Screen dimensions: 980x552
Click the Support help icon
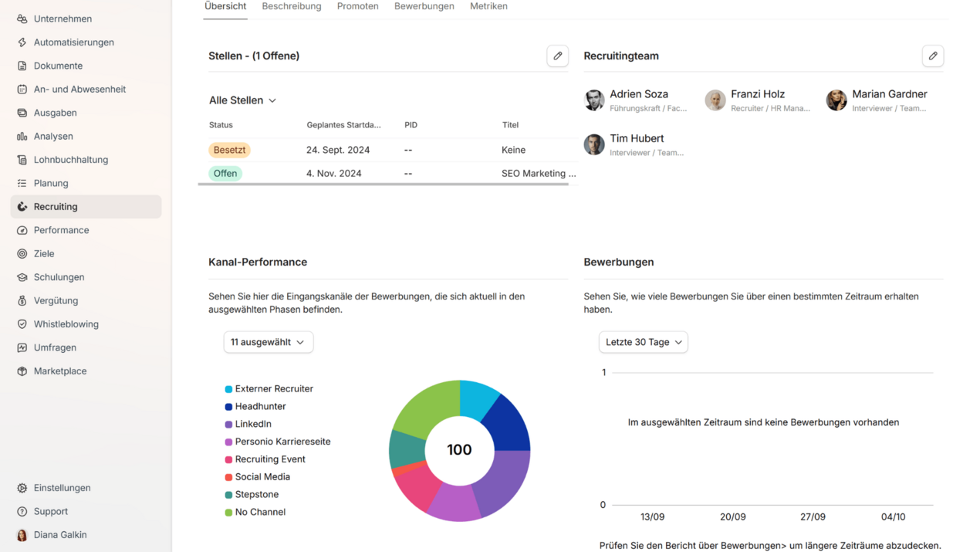coord(22,512)
